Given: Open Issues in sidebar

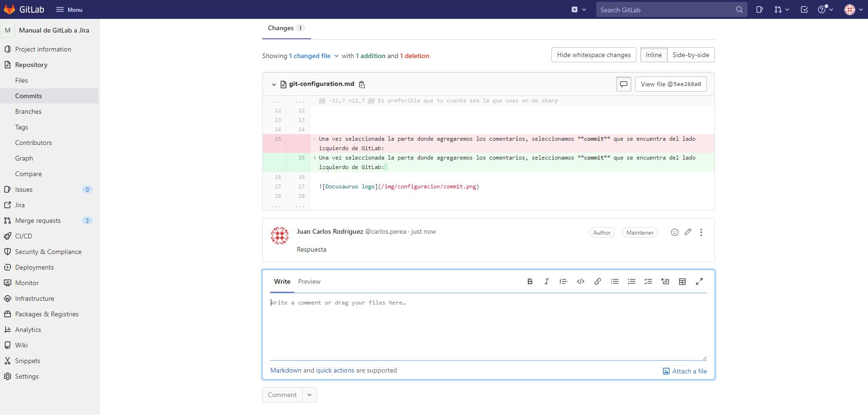Looking at the screenshot, I should pyautogui.click(x=24, y=189).
